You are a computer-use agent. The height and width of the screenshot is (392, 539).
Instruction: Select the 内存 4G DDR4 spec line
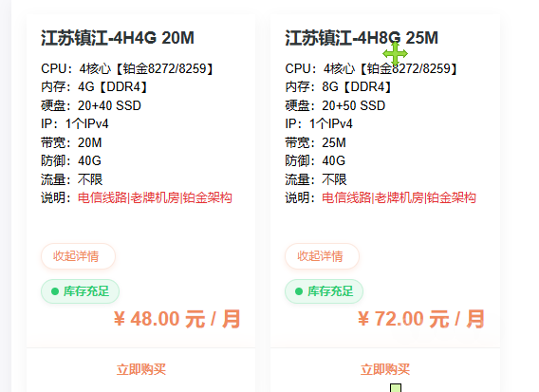[x=94, y=87]
